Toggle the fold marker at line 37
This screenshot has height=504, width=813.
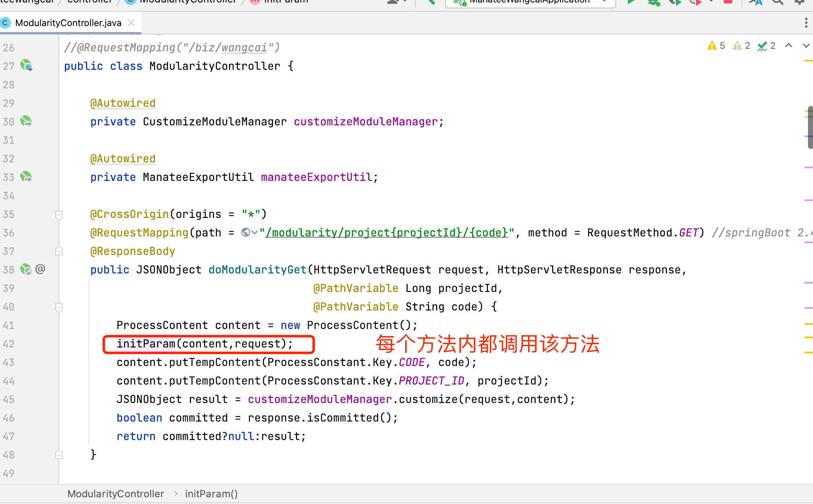[x=59, y=251]
